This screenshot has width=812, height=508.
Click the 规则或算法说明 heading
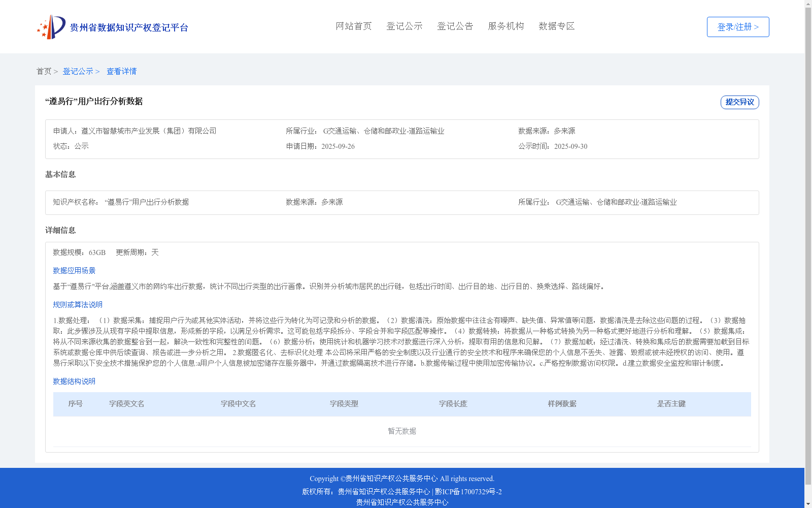point(78,305)
